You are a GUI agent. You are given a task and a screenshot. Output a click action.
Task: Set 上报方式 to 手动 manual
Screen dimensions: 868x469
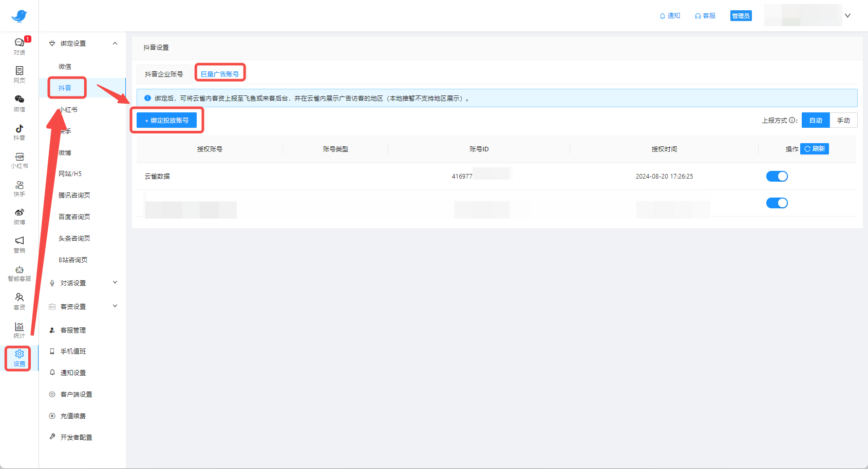pos(843,121)
